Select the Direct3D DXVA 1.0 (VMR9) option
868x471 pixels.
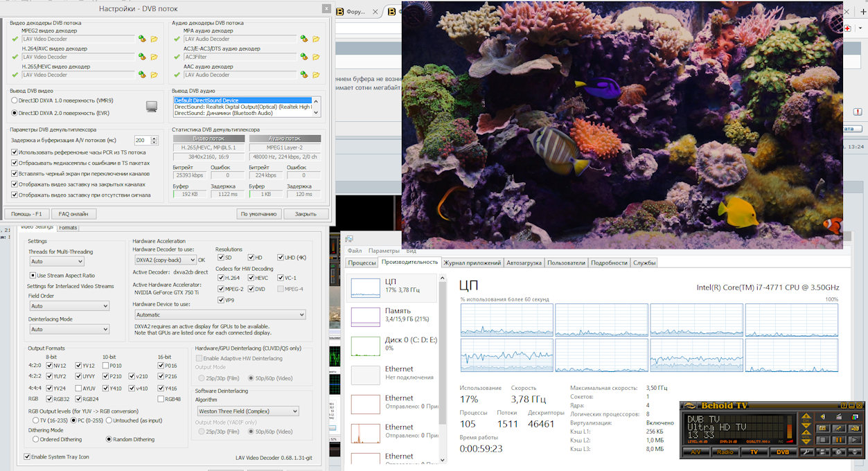pos(13,100)
